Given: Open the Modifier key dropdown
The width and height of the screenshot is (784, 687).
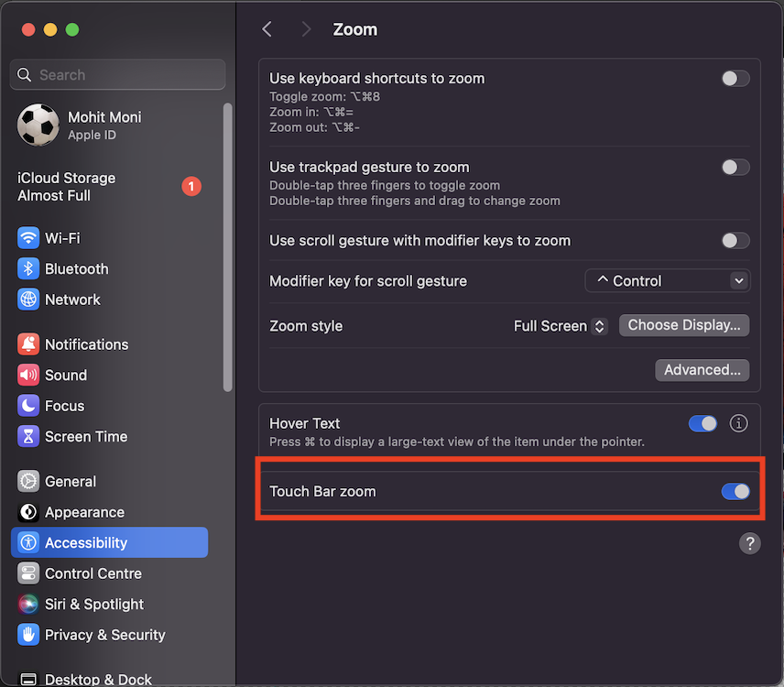Looking at the screenshot, I should point(667,280).
